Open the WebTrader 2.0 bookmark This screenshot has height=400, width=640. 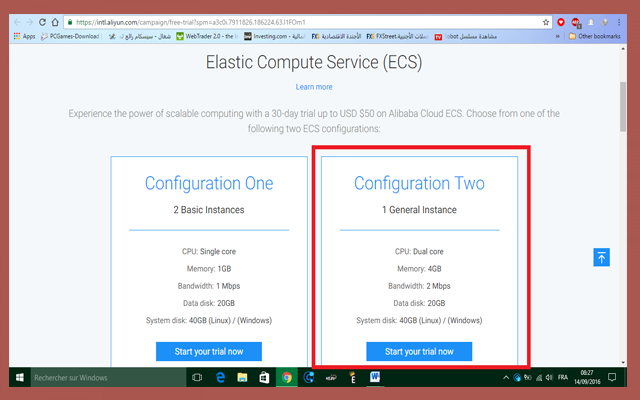[x=207, y=36]
